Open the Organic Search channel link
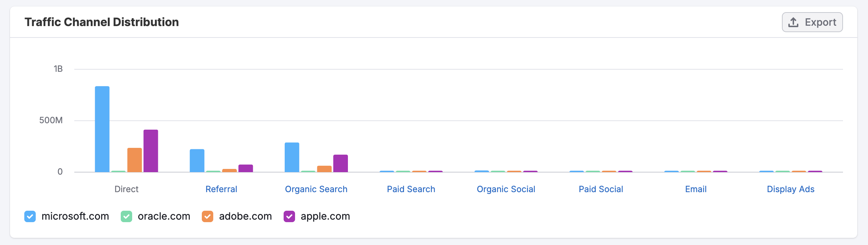Image resolution: width=868 pixels, height=245 pixels. pyautogui.click(x=316, y=189)
